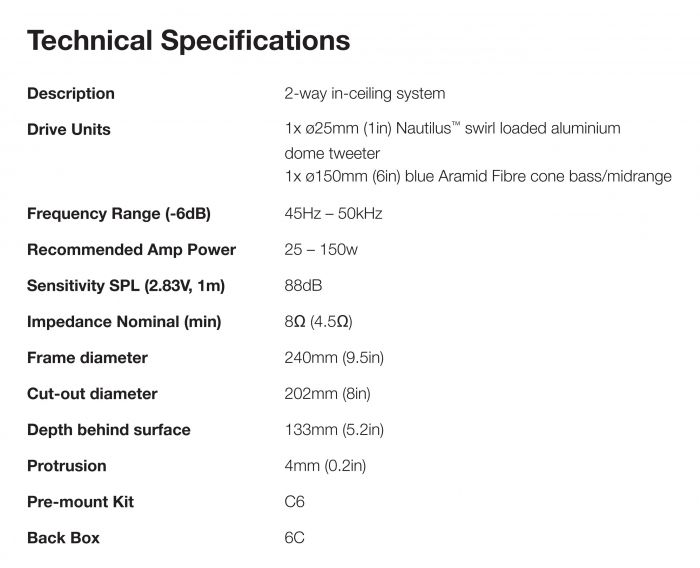Click the 202mm (8in) cut-out value
This screenshot has width=700, height=568.
click(x=326, y=394)
